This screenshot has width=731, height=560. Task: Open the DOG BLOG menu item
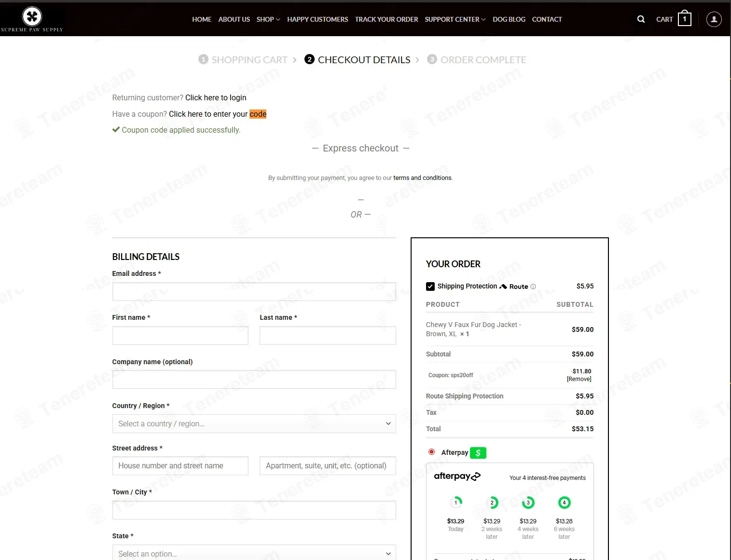509,19
